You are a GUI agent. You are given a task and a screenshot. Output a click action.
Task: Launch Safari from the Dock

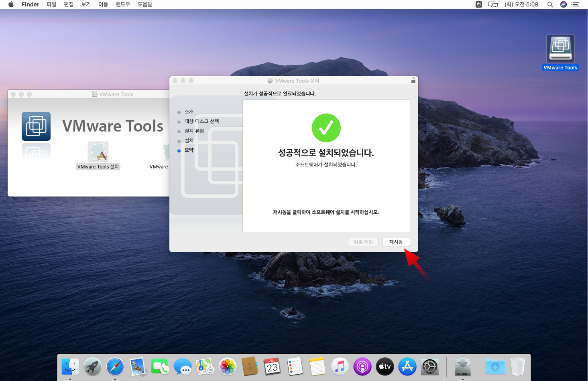(x=115, y=367)
